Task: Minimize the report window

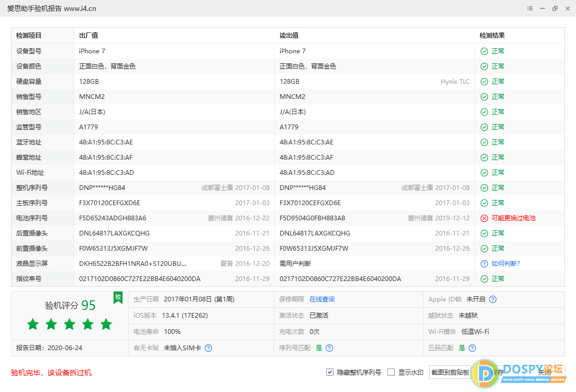Action: click(x=542, y=8)
